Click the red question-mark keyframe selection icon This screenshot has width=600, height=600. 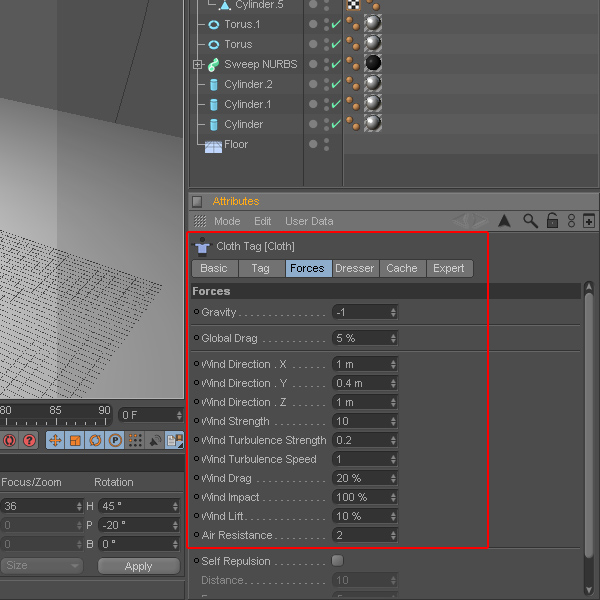(29, 440)
